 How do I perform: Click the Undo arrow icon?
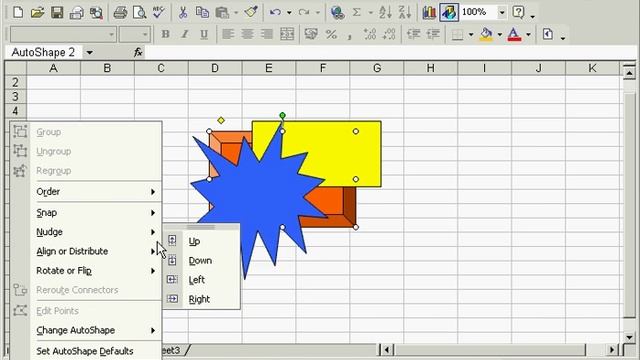[x=275, y=12]
